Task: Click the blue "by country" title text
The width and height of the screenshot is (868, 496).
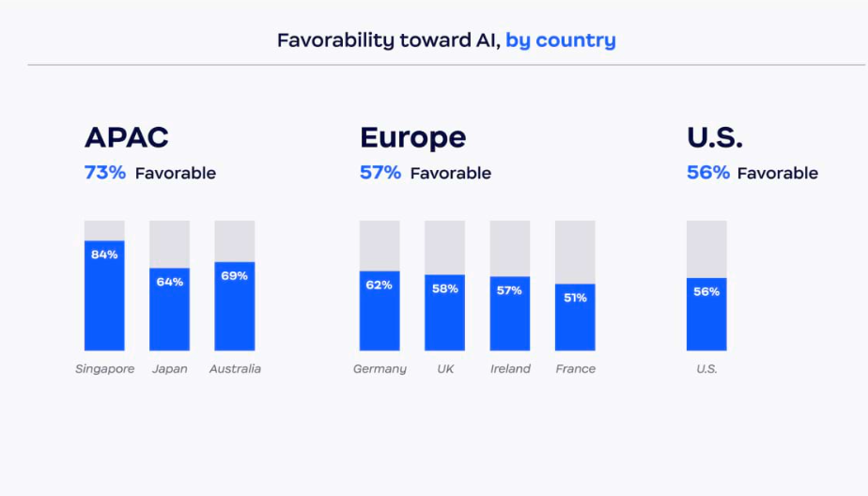Action: [561, 40]
